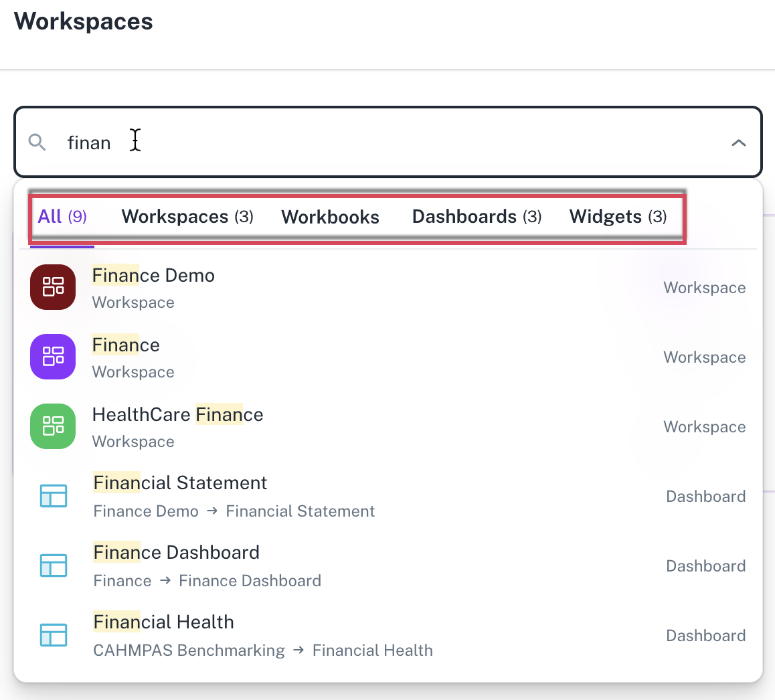Click the Workspaces page heading
The height and width of the screenshot is (700, 775).
point(84,22)
